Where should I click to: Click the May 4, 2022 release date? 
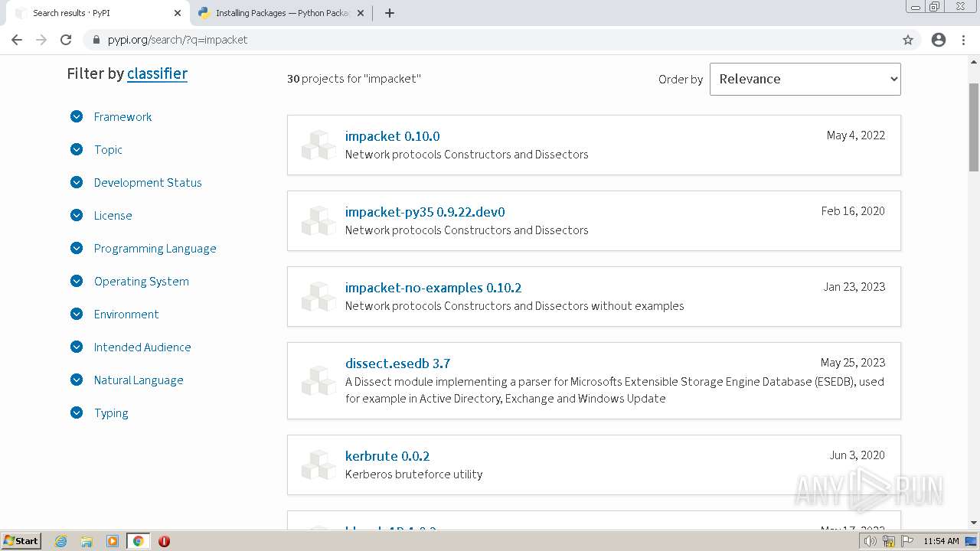[x=855, y=135]
